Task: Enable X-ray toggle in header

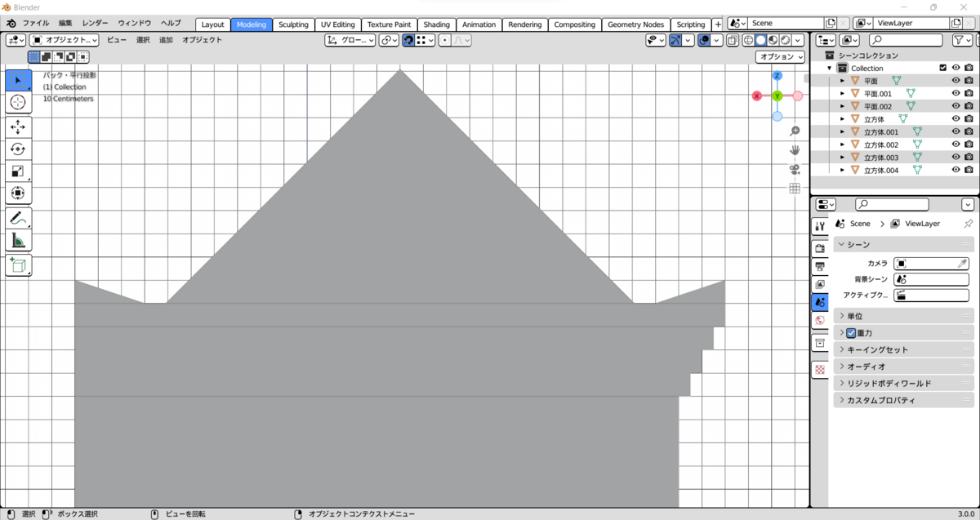Action: click(x=733, y=40)
